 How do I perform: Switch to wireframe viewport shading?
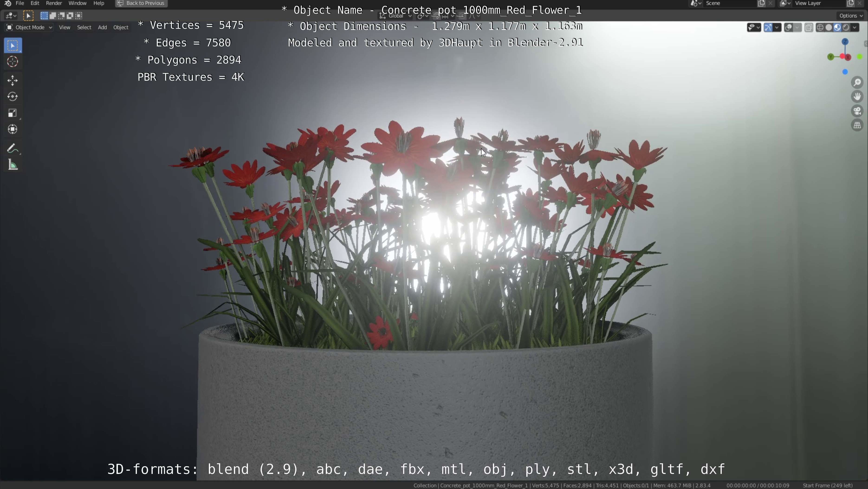(x=820, y=28)
